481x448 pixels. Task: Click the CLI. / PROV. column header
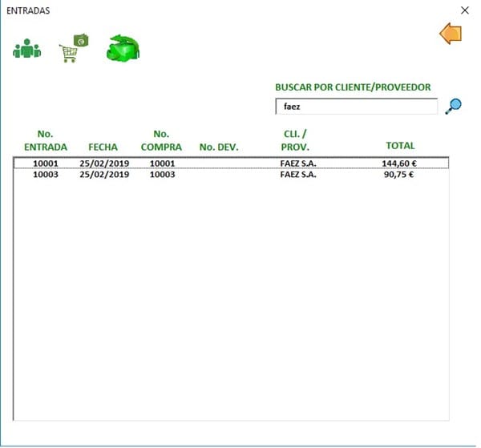[295, 140]
